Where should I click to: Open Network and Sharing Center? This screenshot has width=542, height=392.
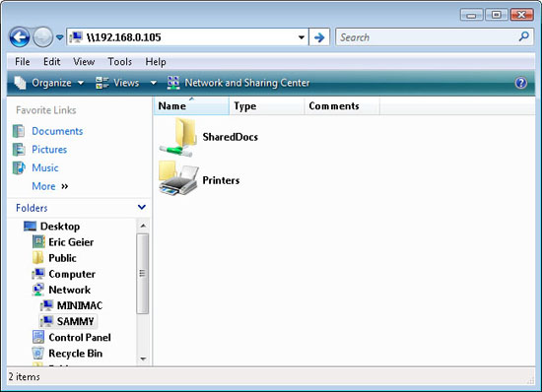pos(238,83)
